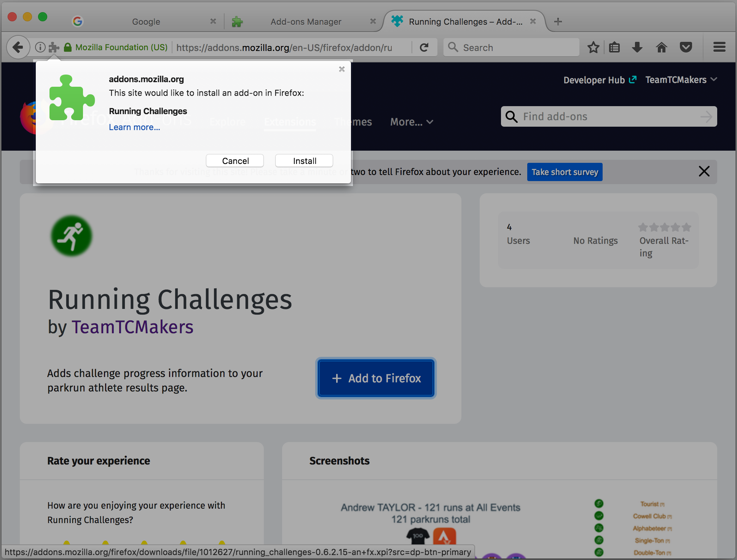Screen dimensions: 737x560
Task: Reload the current page
Action: 424,48
